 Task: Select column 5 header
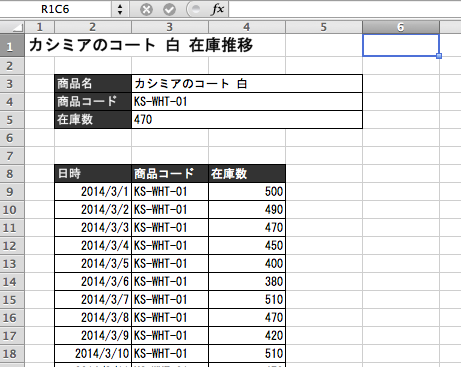[324, 27]
